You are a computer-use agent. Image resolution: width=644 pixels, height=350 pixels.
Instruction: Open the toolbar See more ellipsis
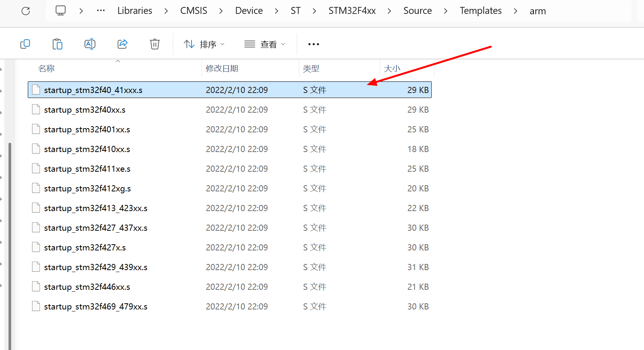click(x=314, y=44)
